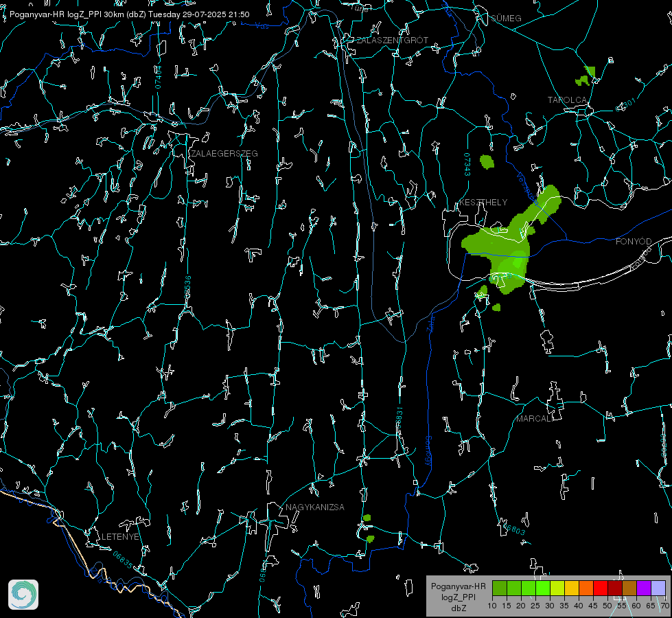Click the blue 'Zala' river label
The image size is (672, 618).
pos(430,323)
